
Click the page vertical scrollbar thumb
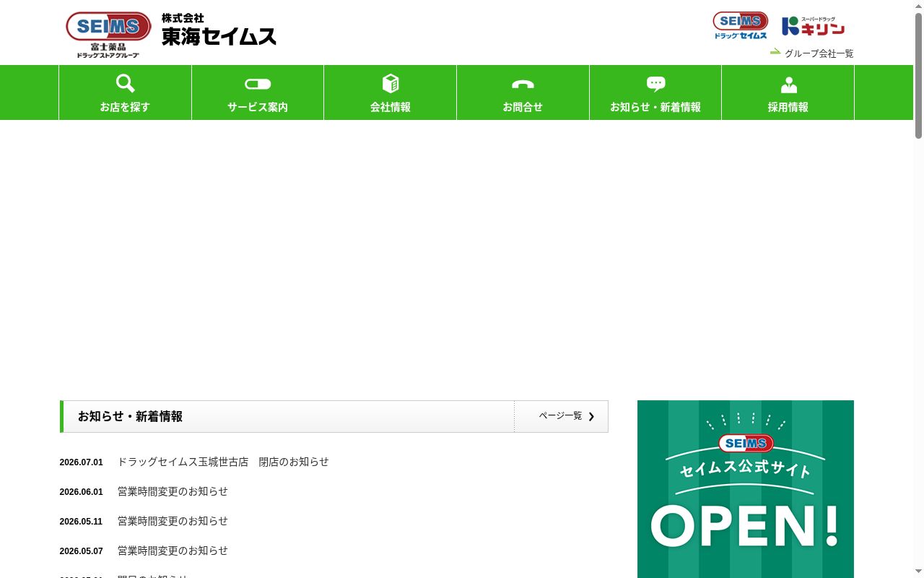tap(919, 75)
